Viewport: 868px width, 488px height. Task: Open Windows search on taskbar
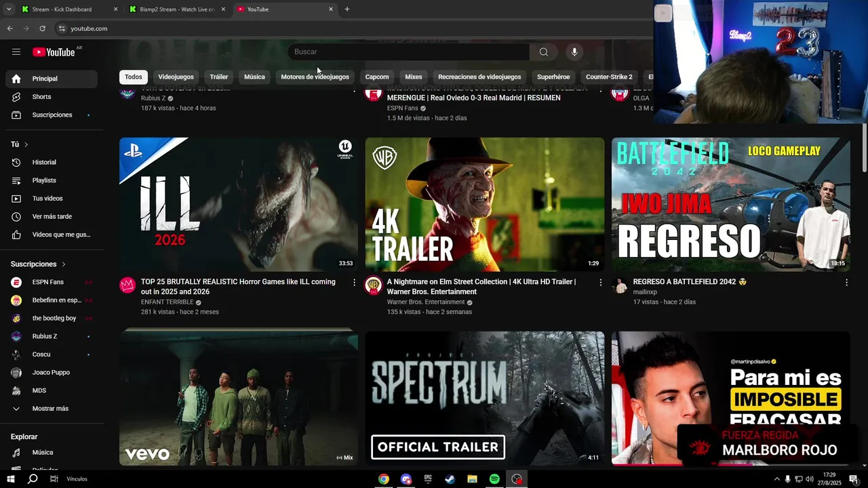point(32,479)
